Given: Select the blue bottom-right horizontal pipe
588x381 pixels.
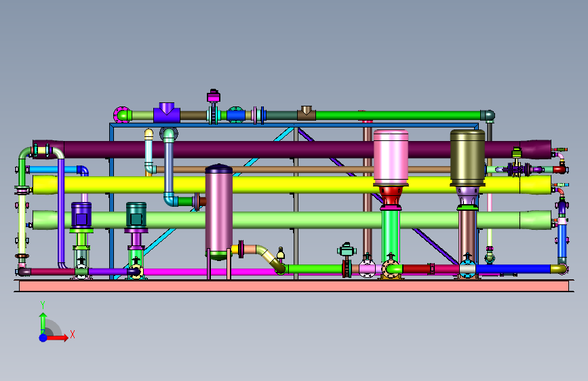Looking at the screenshot, I should pos(513,269).
